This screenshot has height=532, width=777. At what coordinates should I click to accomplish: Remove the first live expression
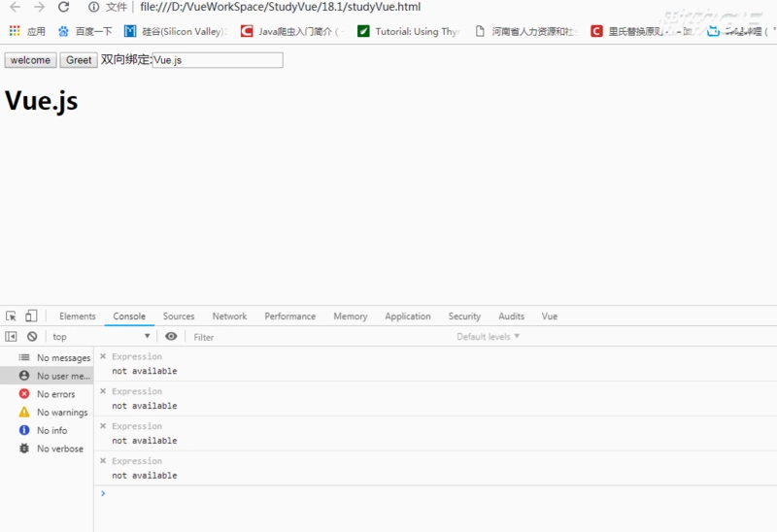tap(103, 357)
